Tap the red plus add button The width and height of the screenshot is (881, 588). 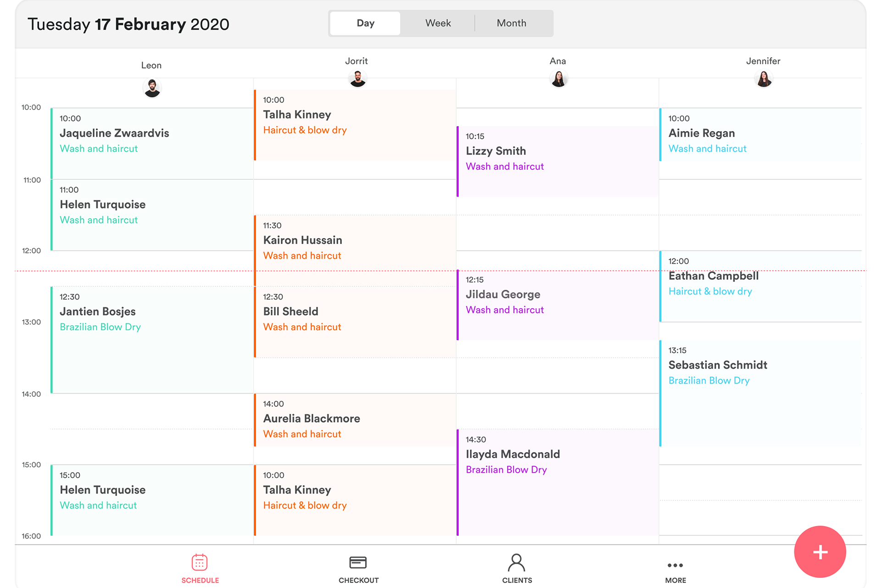click(x=820, y=552)
